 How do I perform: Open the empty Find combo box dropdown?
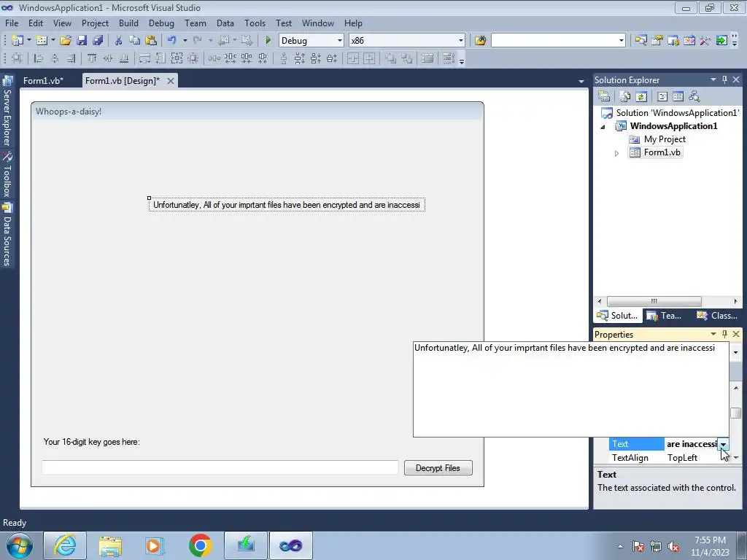click(x=622, y=41)
